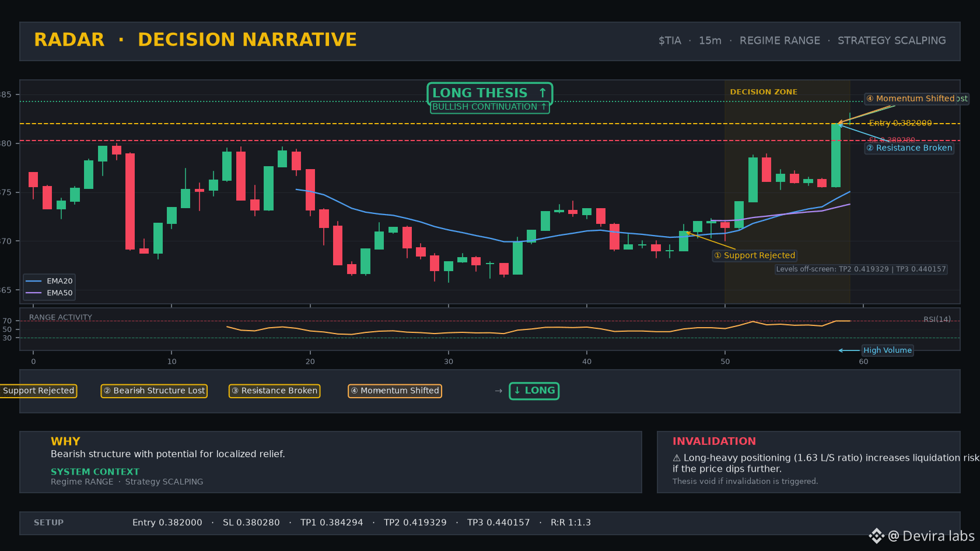Click TP3 0.440157 in the setup bar
The image size is (980, 551).
499,523
